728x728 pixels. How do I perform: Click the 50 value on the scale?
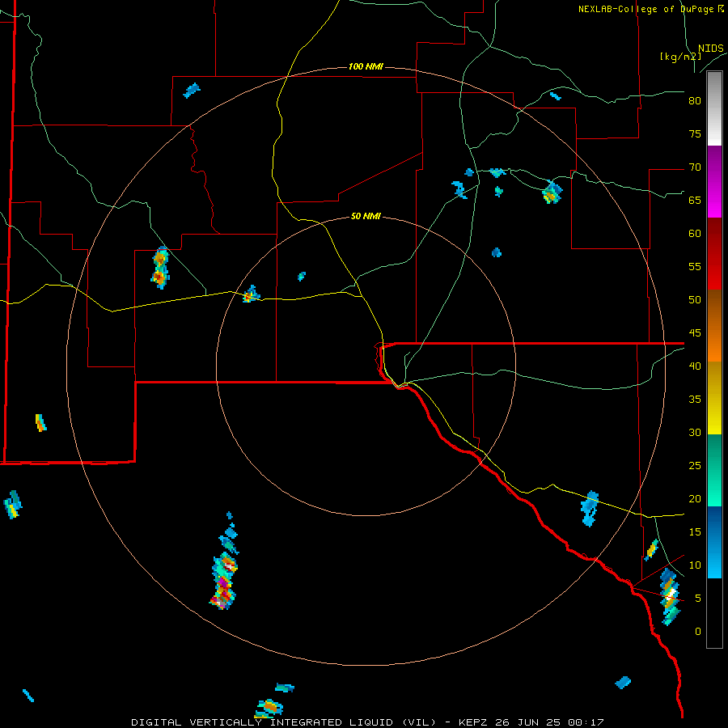click(x=695, y=299)
